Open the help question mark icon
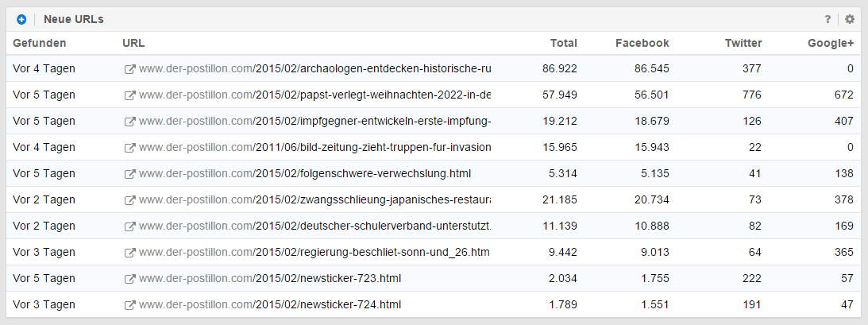The image size is (868, 325). point(827,19)
